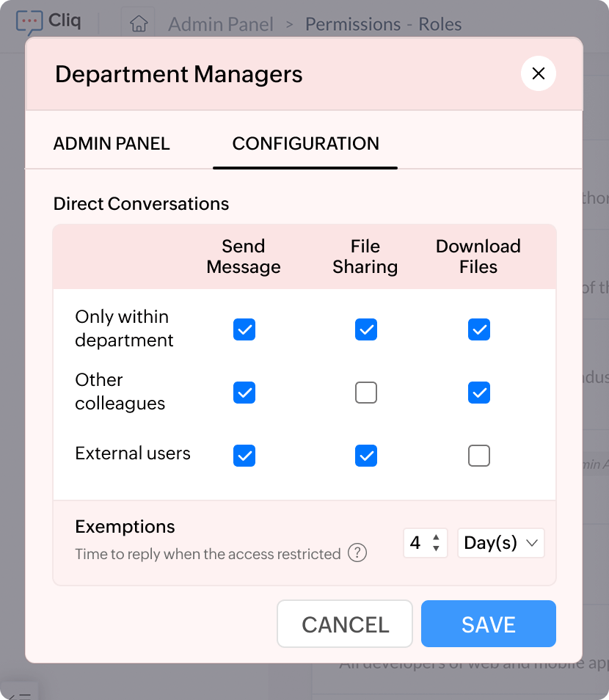This screenshot has height=700, width=609.
Task: Cancel the configuration changes
Action: pyautogui.click(x=344, y=624)
